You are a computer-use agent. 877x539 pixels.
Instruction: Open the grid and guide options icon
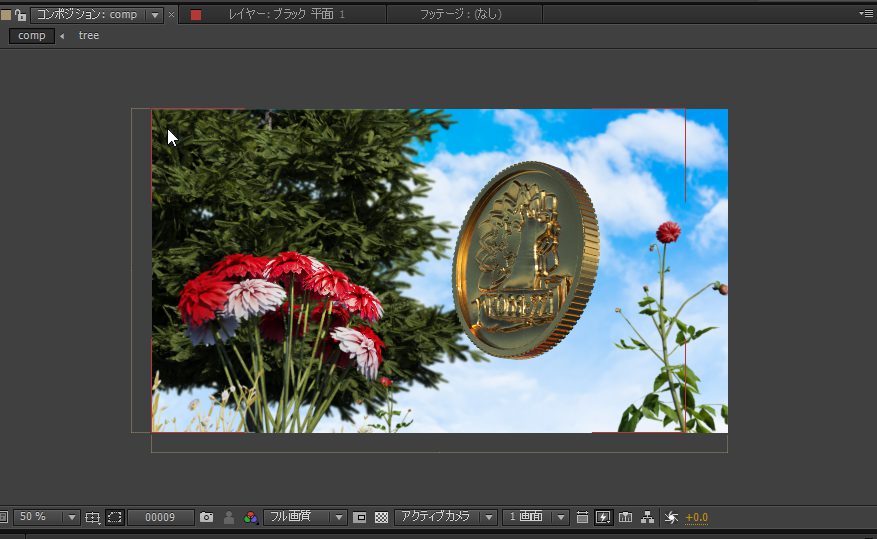(92, 517)
